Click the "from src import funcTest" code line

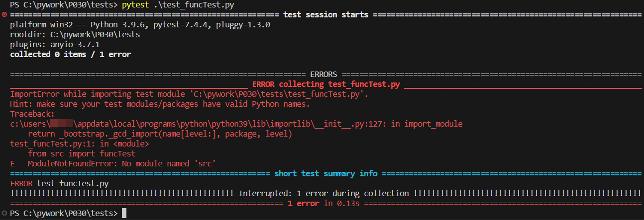tap(82, 154)
